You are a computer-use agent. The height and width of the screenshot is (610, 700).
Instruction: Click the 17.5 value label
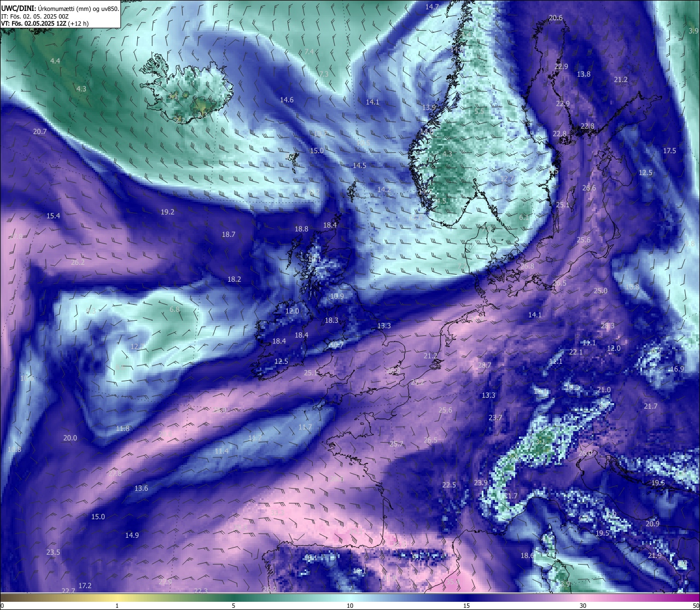click(669, 150)
